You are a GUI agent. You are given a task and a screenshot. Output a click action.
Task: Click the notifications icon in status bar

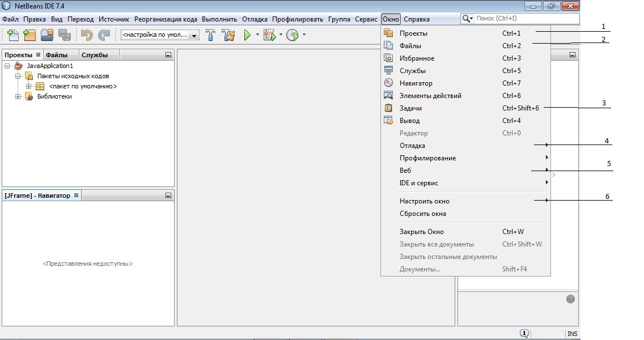point(524,333)
